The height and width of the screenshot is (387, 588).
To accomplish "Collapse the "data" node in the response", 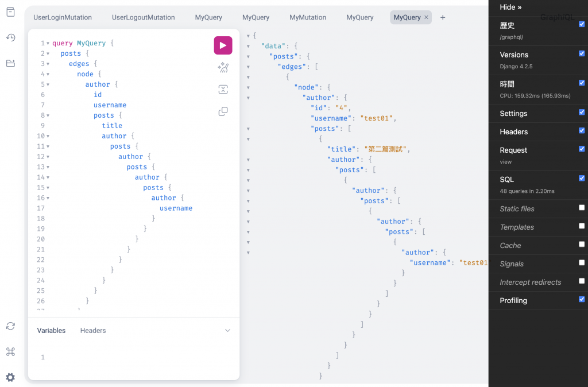I will (248, 47).
